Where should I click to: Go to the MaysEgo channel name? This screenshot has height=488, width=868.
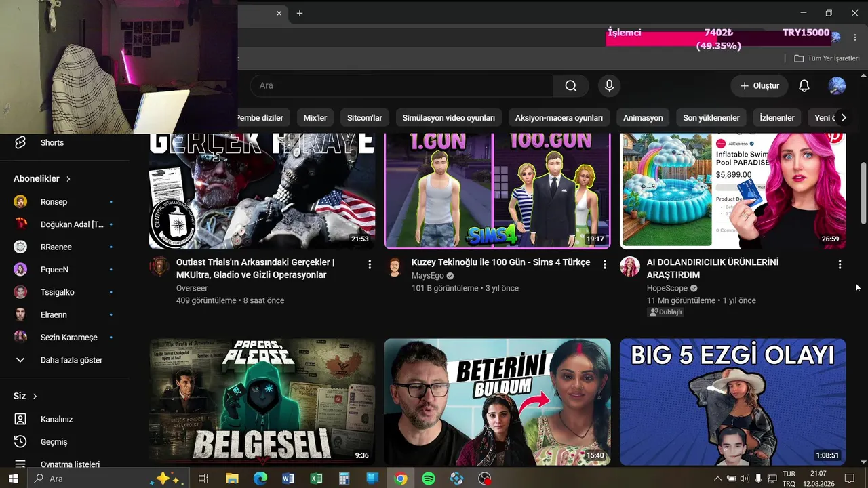point(428,276)
